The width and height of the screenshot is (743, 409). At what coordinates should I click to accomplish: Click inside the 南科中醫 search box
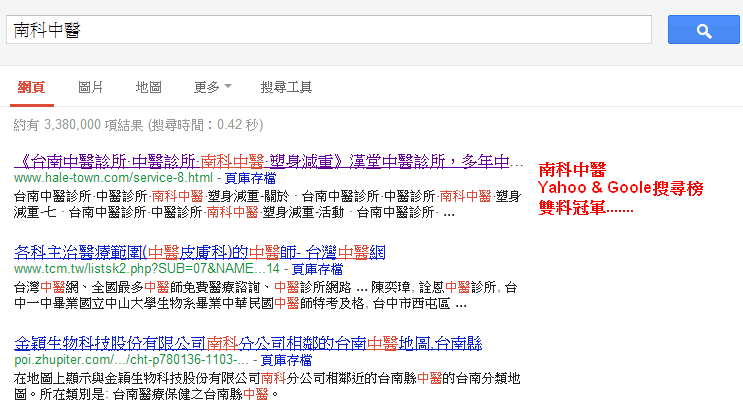click(x=330, y=30)
